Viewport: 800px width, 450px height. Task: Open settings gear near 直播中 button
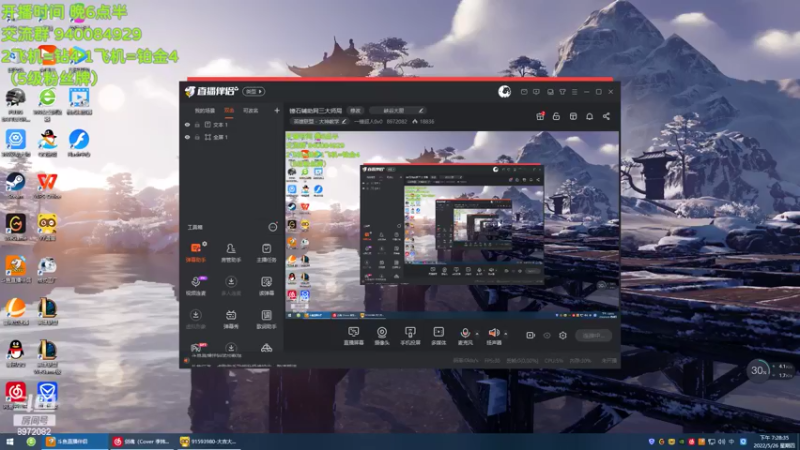(563, 335)
